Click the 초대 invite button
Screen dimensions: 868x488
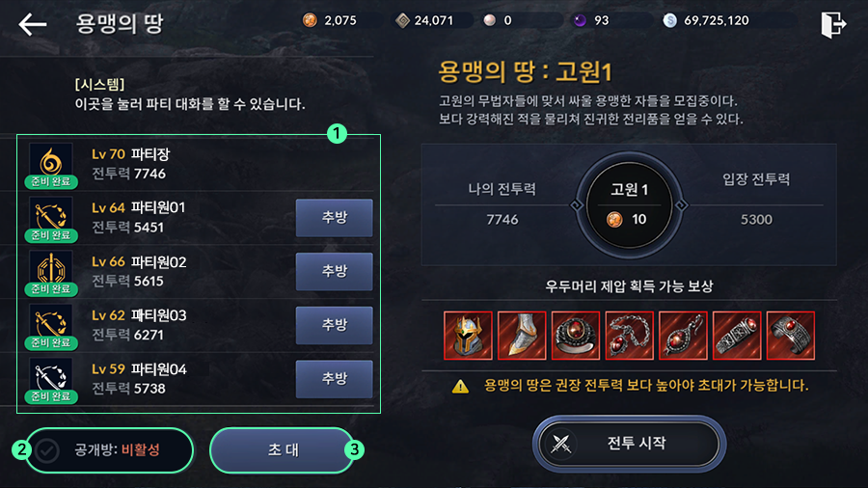(283, 450)
